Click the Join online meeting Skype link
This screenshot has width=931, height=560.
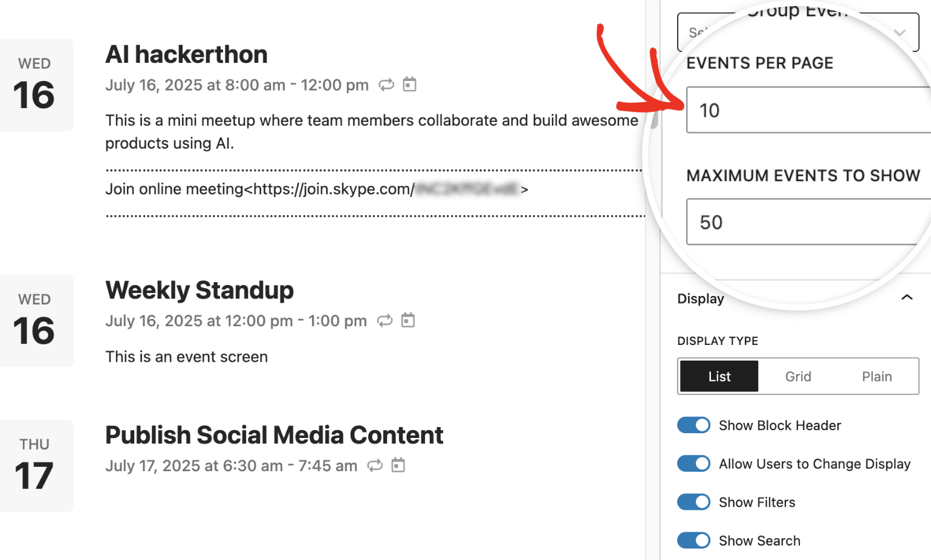tap(317, 189)
